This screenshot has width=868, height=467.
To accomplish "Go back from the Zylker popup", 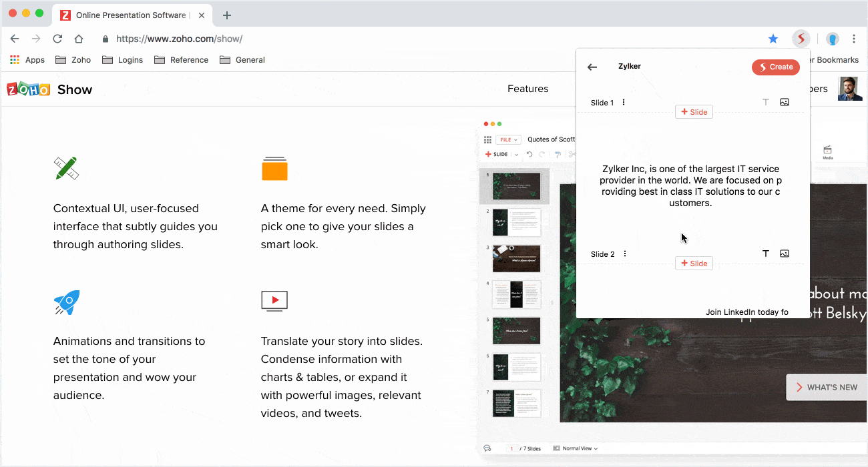I will [592, 67].
